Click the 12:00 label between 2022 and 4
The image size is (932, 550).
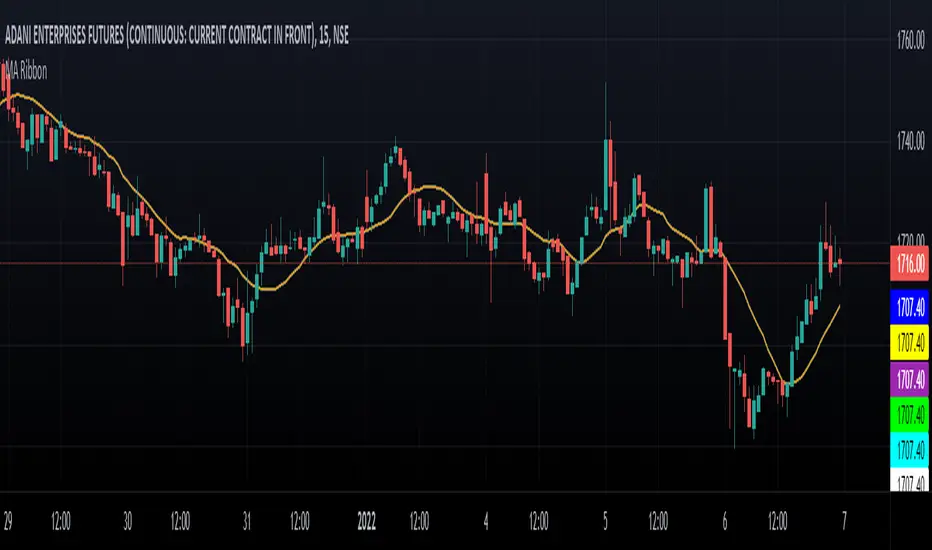[419, 521]
